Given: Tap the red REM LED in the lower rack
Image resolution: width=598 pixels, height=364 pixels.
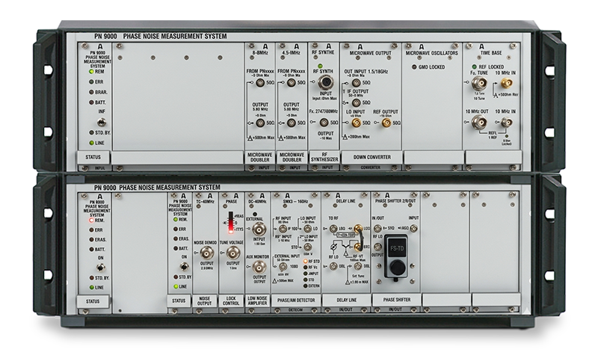Looking at the screenshot, I should [91, 220].
